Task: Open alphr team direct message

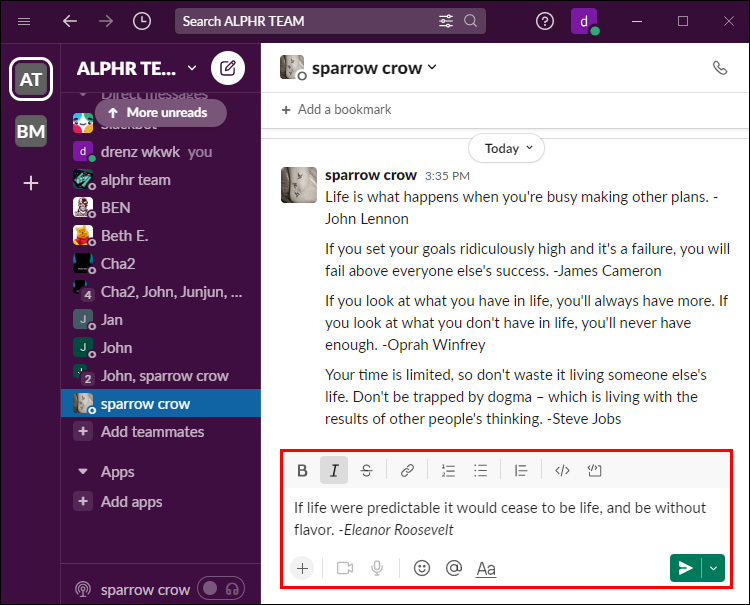Action: (x=161, y=180)
